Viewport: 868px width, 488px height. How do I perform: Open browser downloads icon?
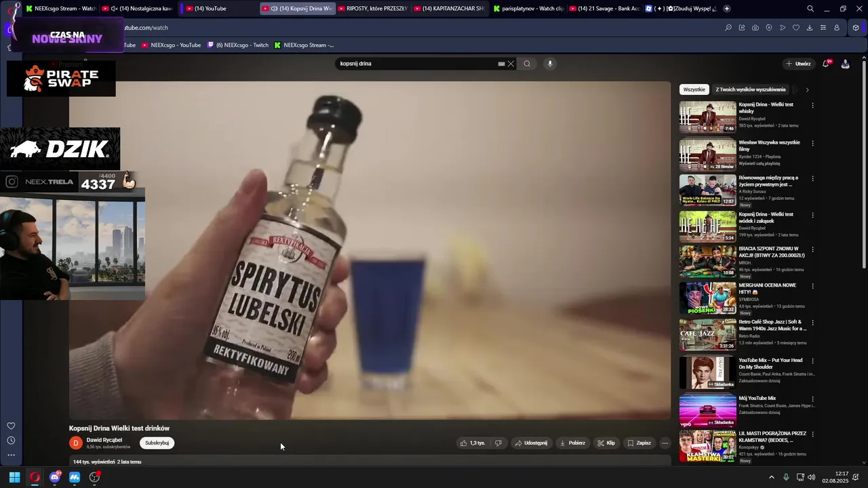click(x=810, y=28)
